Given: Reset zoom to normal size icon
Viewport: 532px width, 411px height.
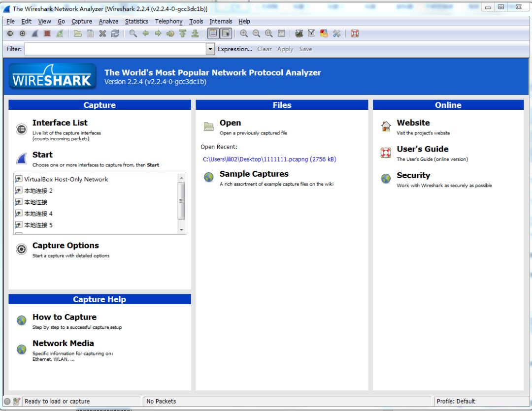Looking at the screenshot, I should point(269,33).
